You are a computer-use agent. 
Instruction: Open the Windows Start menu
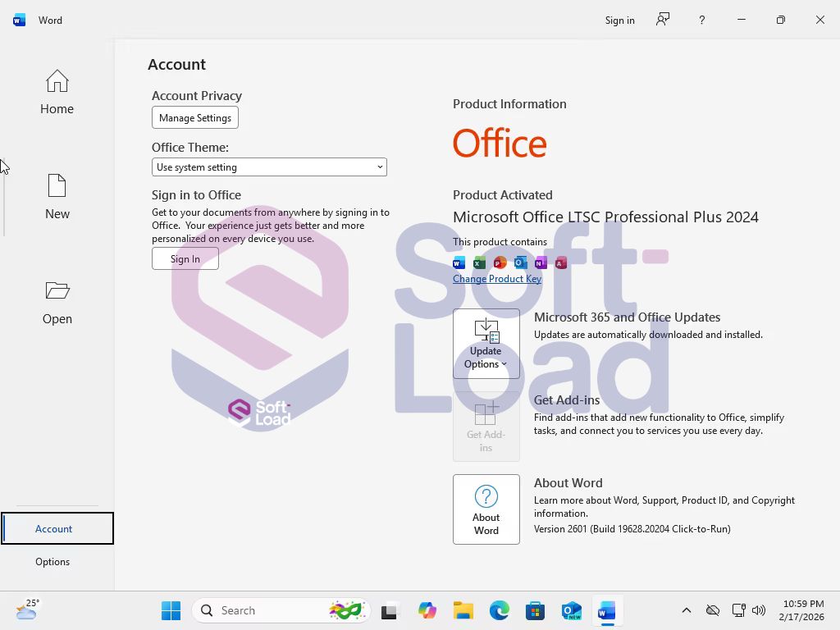171,610
